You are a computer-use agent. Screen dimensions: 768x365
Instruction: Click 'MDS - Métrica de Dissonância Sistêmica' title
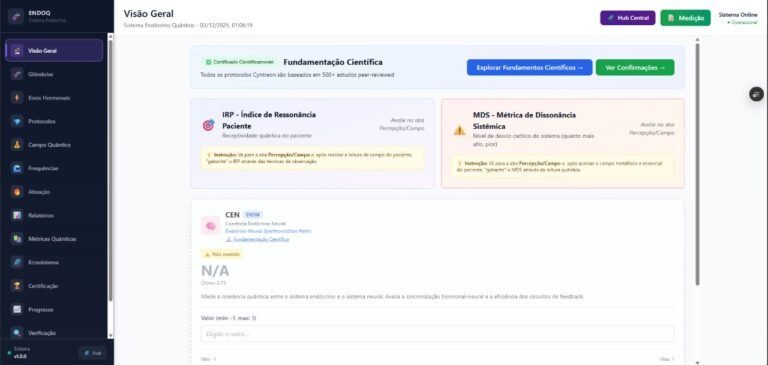point(524,121)
